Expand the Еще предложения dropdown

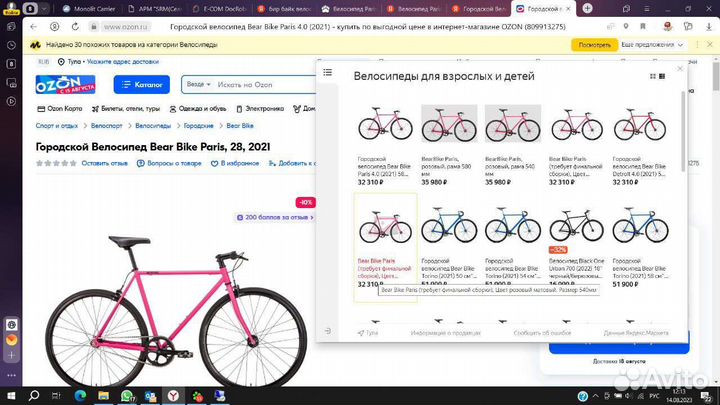point(652,45)
